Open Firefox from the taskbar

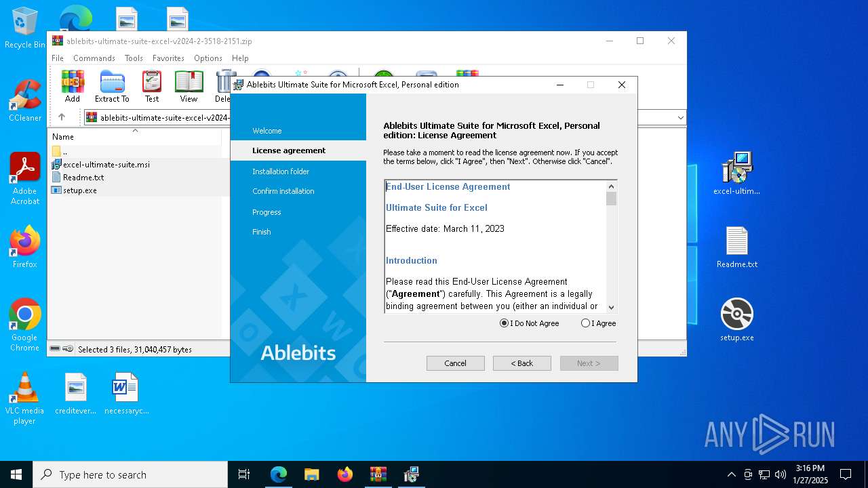click(345, 474)
